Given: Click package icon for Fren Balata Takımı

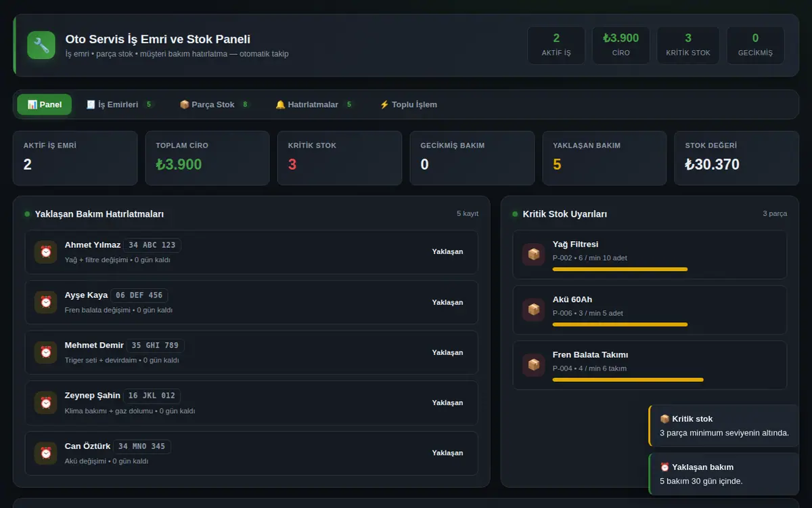Looking at the screenshot, I should pos(534,365).
